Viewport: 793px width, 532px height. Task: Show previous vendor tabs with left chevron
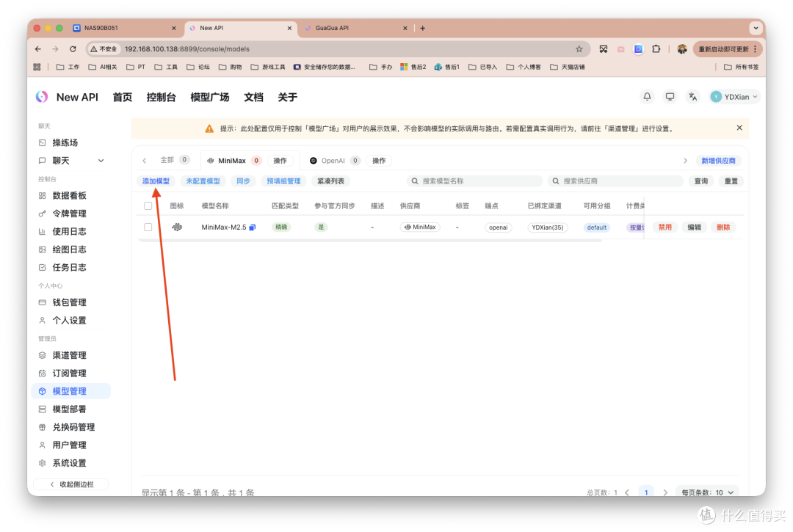(145, 161)
